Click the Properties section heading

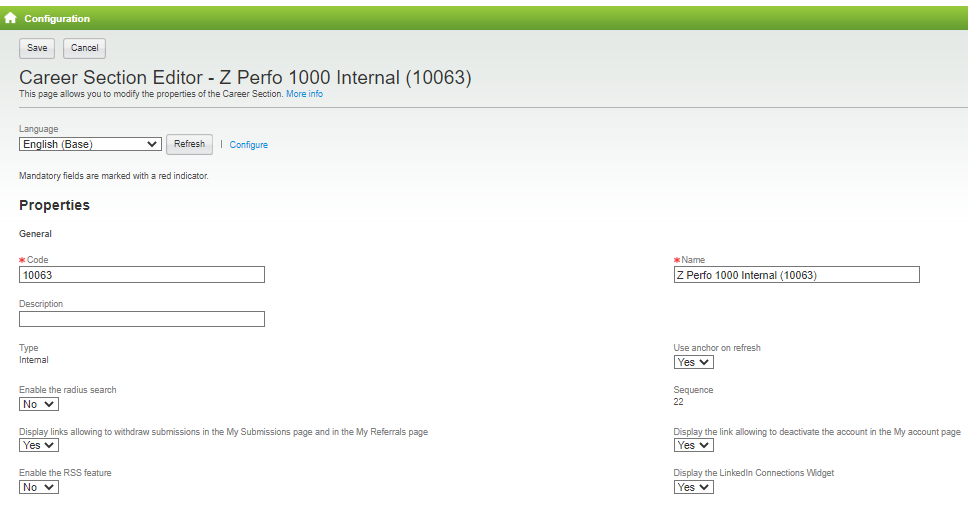(x=54, y=205)
